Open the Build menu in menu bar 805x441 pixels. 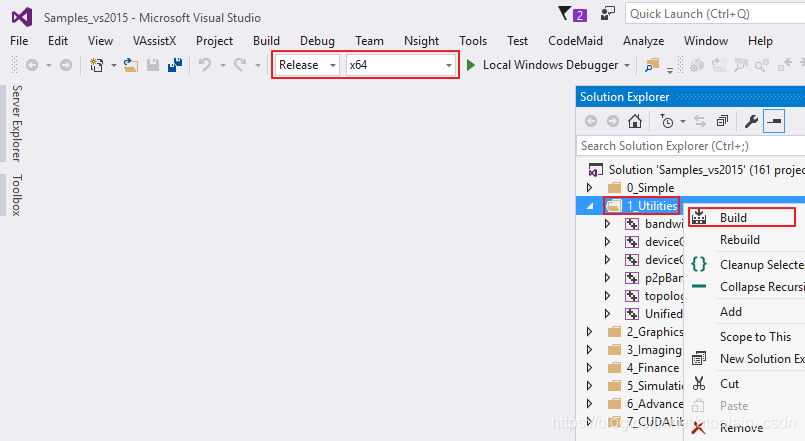coord(266,41)
